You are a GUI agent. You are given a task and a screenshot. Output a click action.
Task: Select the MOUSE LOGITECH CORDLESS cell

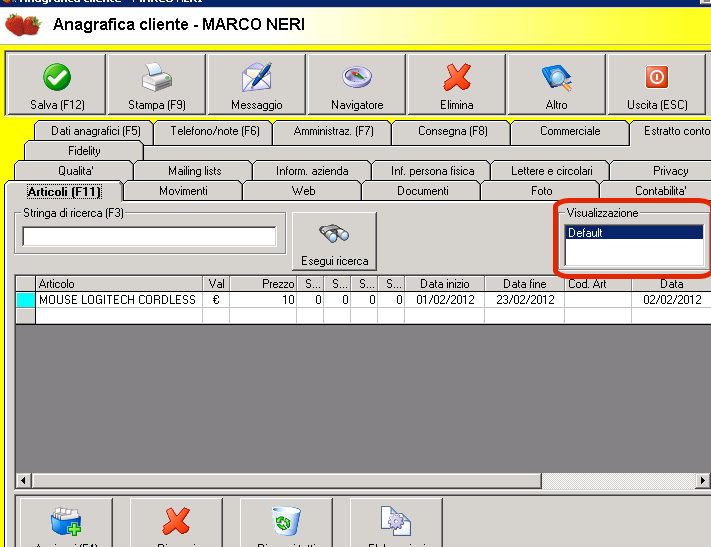[x=119, y=300]
